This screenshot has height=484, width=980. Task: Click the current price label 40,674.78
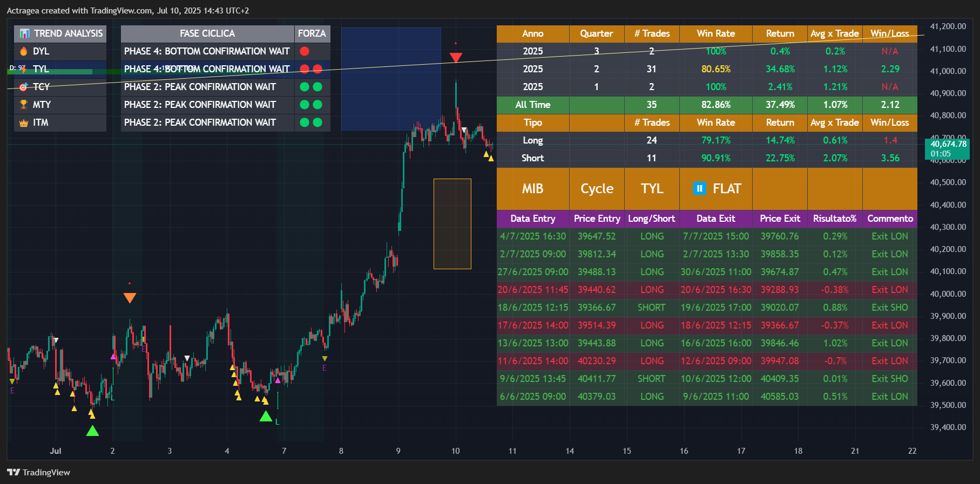[948, 148]
